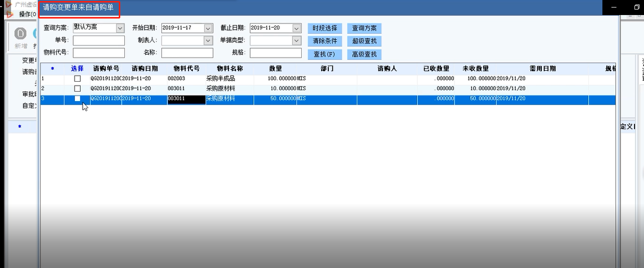Expand the 制表人 combo box
The image size is (644, 268).
click(208, 41)
